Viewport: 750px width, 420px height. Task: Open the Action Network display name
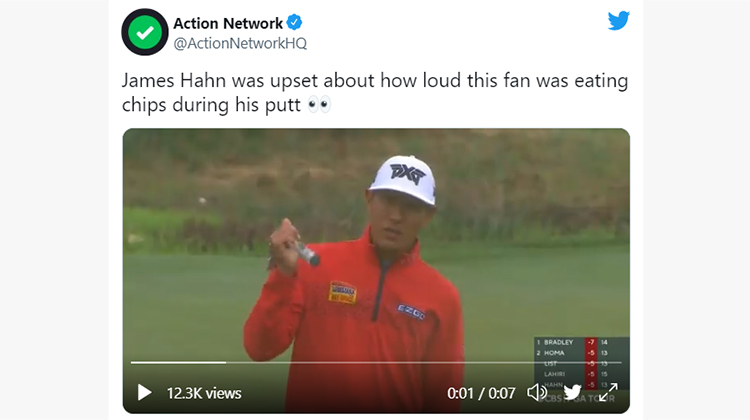click(x=228, y=23)
